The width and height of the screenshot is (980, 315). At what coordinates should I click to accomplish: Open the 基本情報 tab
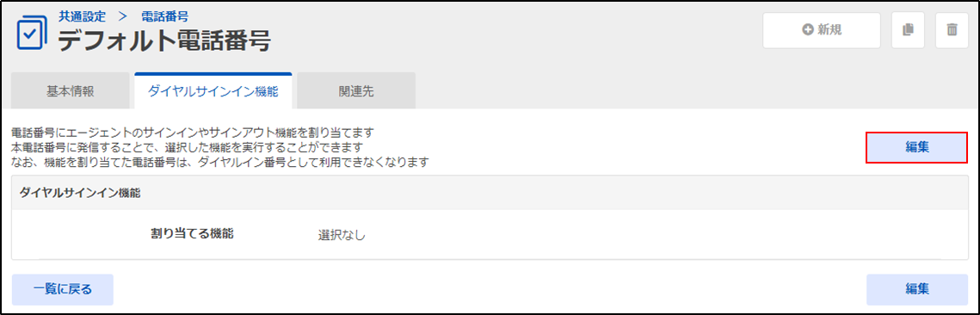70,91
